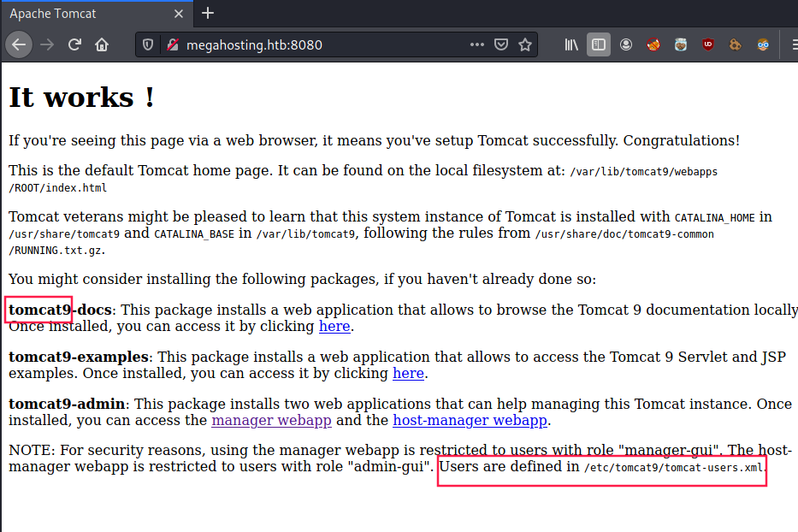Bookmark this page with the star
Image resolution: width=798 pixels, height=532 pixels.
point(525,44)
